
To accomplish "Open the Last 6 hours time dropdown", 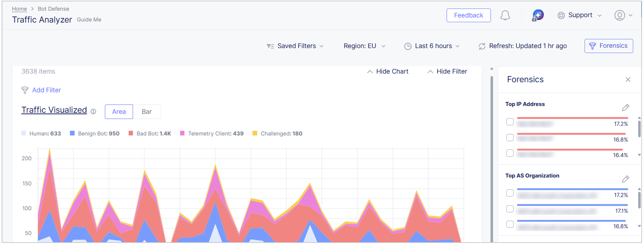I will click(432, 46).
